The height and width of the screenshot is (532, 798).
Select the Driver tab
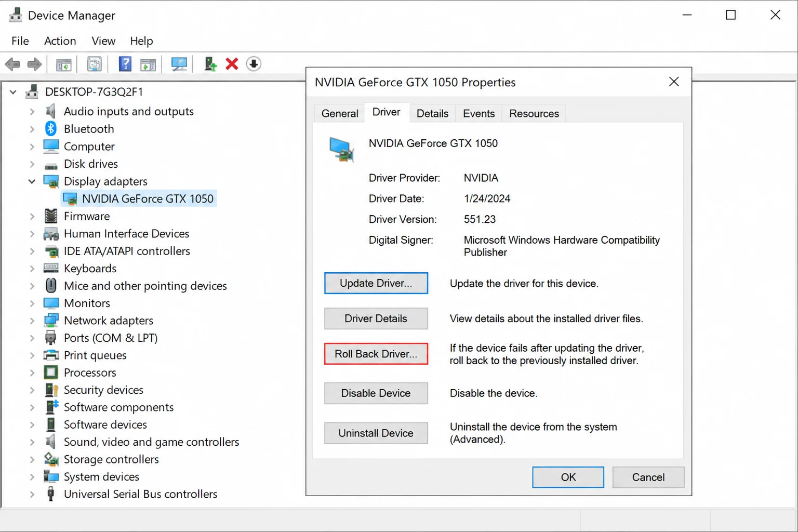(387, 112)
